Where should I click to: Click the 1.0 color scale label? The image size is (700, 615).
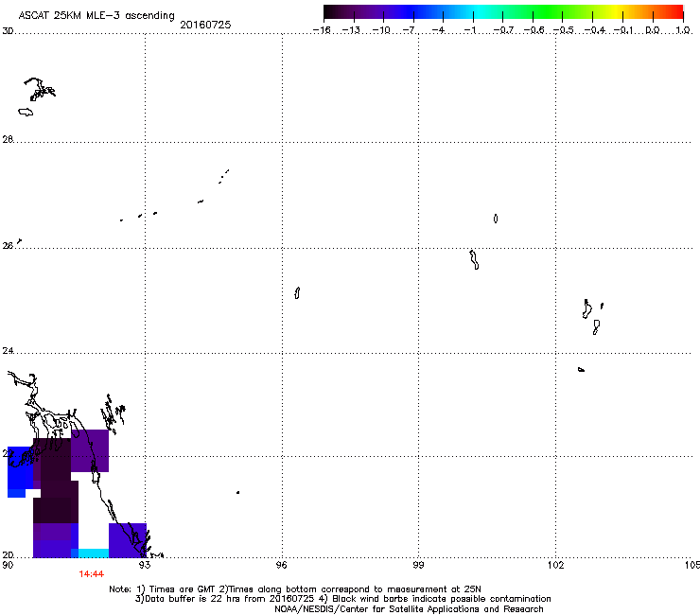(683, 30)
